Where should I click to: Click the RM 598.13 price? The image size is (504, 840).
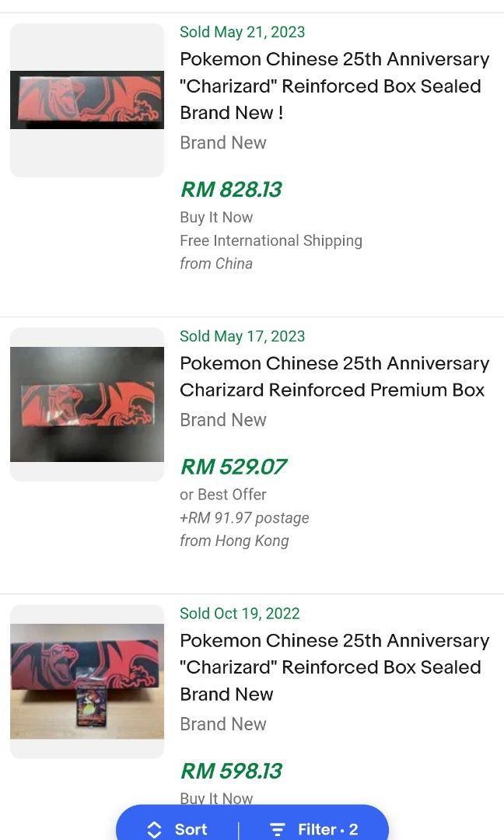coord(230,771)
